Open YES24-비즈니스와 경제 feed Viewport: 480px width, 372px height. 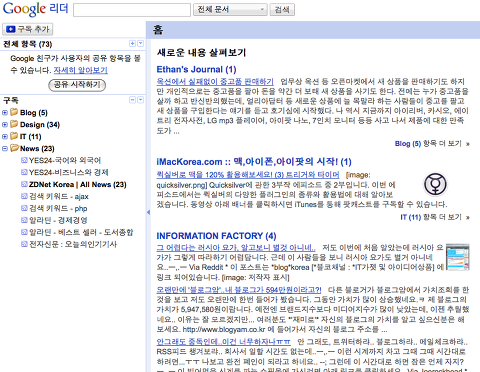pos(69,172)
